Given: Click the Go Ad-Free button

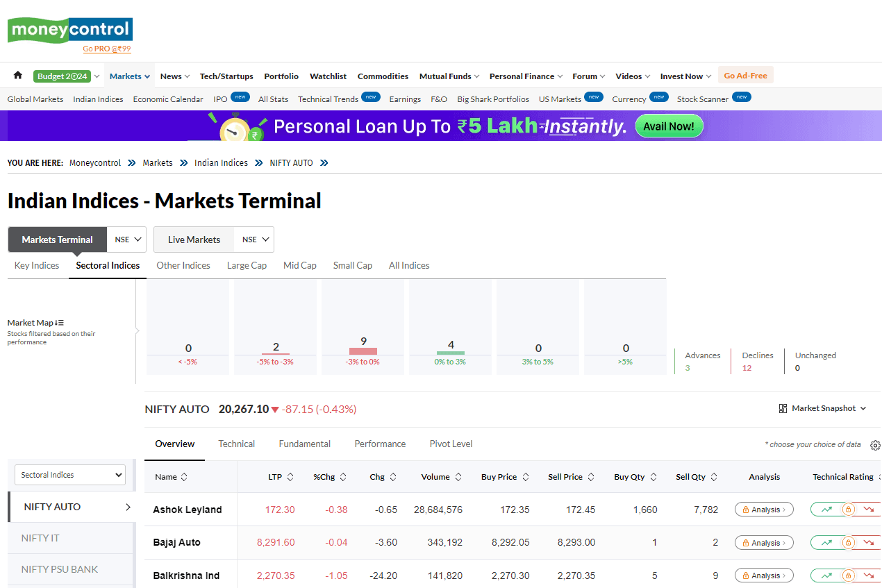Looking at the screenshot, I should pos(745,76).
